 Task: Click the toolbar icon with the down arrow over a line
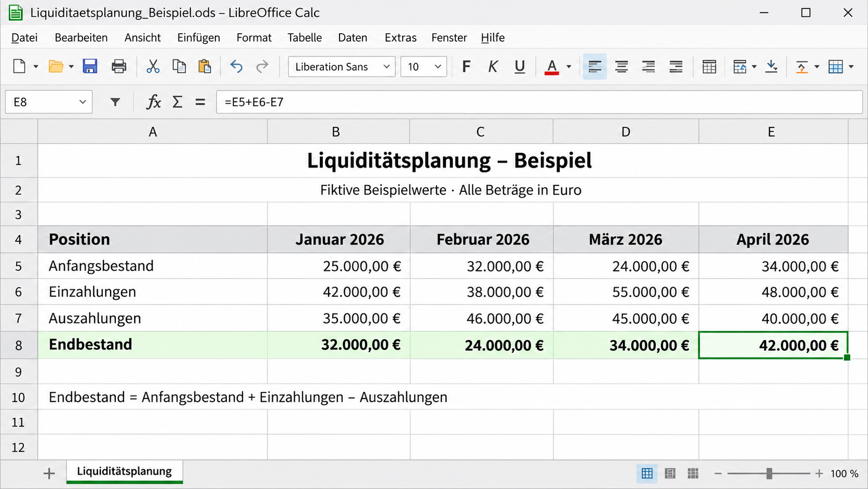tap(771, 67)
